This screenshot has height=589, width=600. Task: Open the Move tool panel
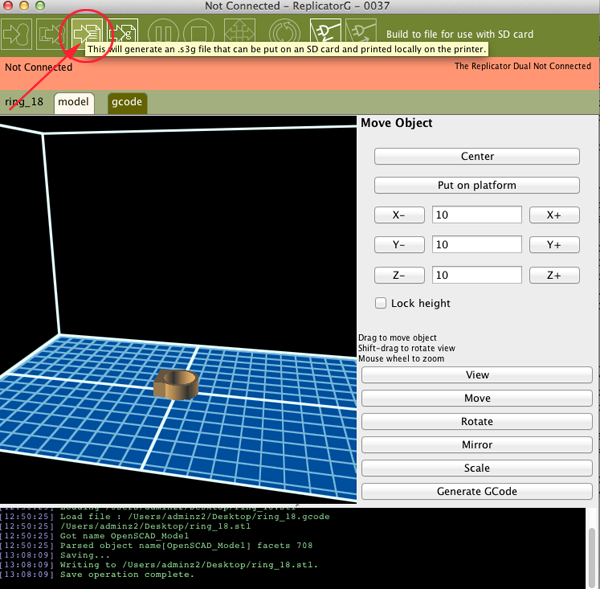coord(477,398)
